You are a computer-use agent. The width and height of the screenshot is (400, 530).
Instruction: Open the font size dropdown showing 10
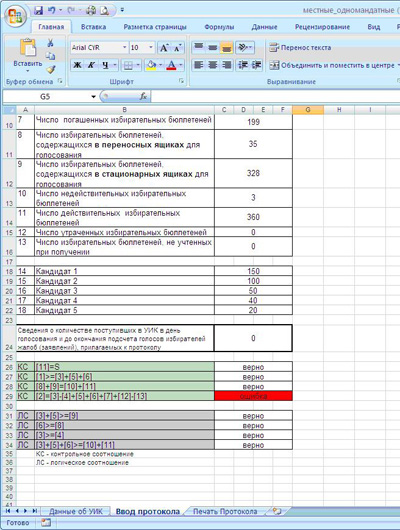(x=151, y=48)
